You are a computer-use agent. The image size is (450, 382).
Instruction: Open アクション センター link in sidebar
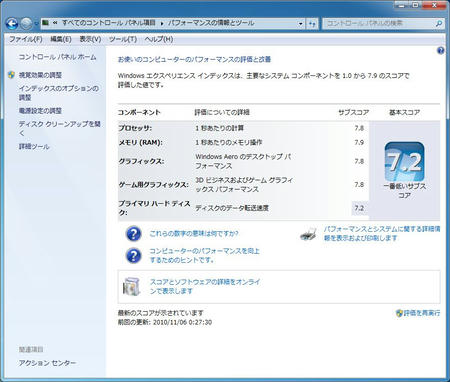(x=47, y=363)
